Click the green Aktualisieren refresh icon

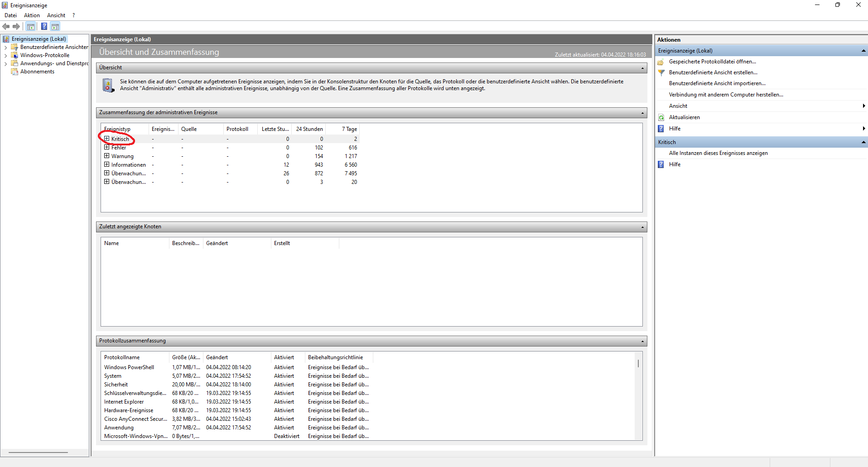[x=661, y=117]
